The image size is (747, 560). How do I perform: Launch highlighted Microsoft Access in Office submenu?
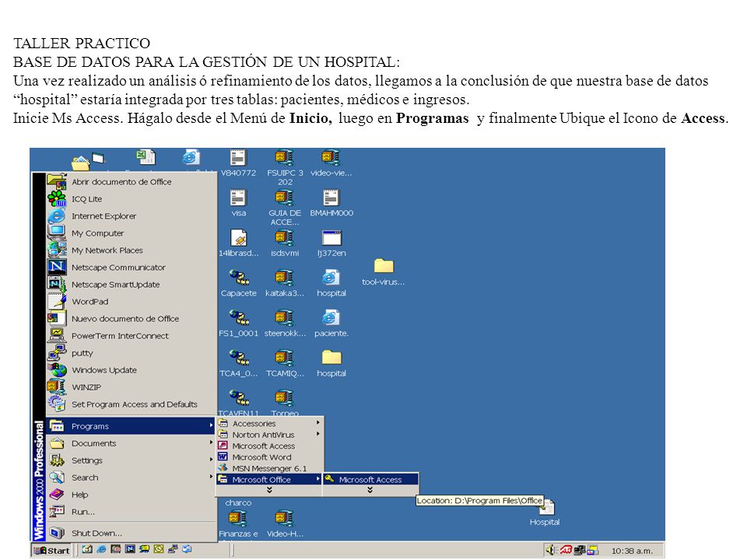[x=370, y=480]
